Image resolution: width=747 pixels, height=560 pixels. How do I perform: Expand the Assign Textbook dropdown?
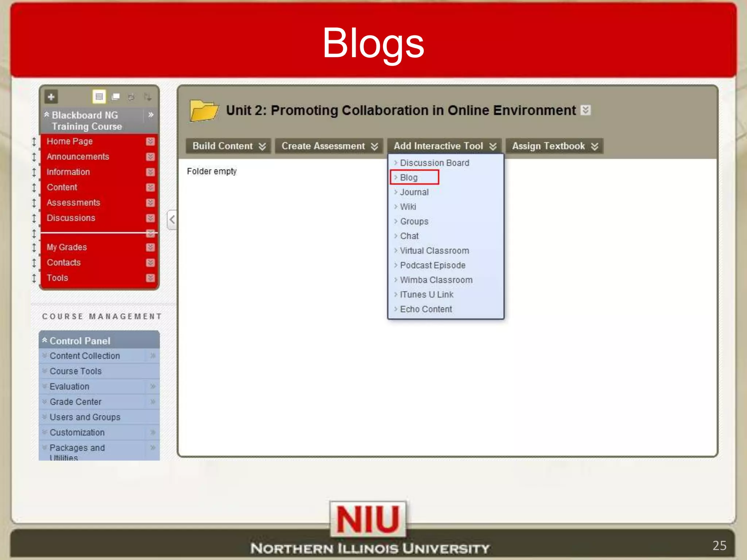click(554, 146)
